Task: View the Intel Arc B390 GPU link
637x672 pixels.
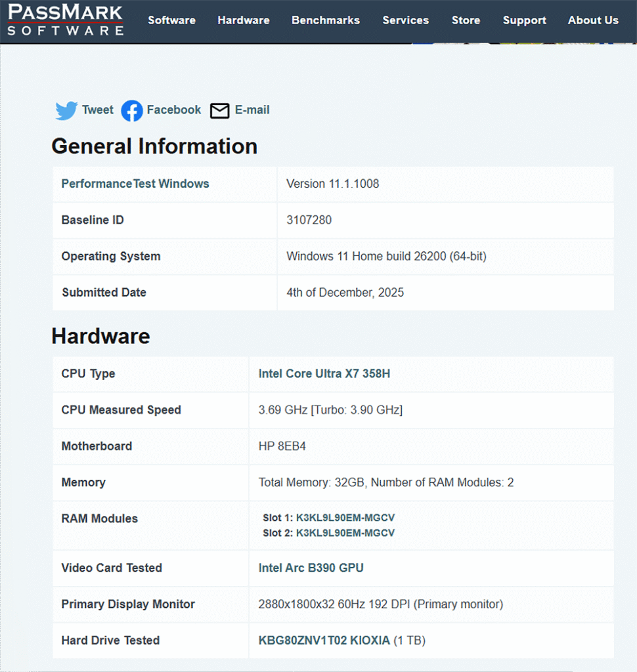Action: [311, 568]
